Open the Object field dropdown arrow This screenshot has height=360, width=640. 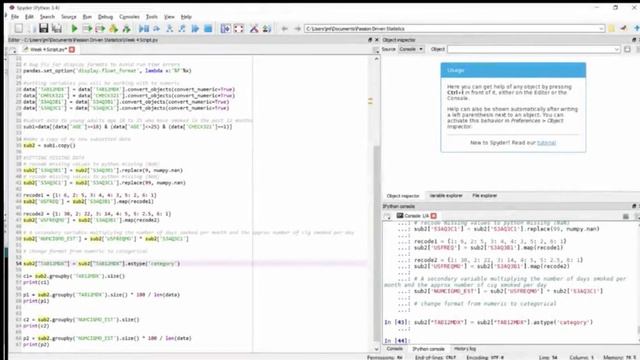click(616, 49)
